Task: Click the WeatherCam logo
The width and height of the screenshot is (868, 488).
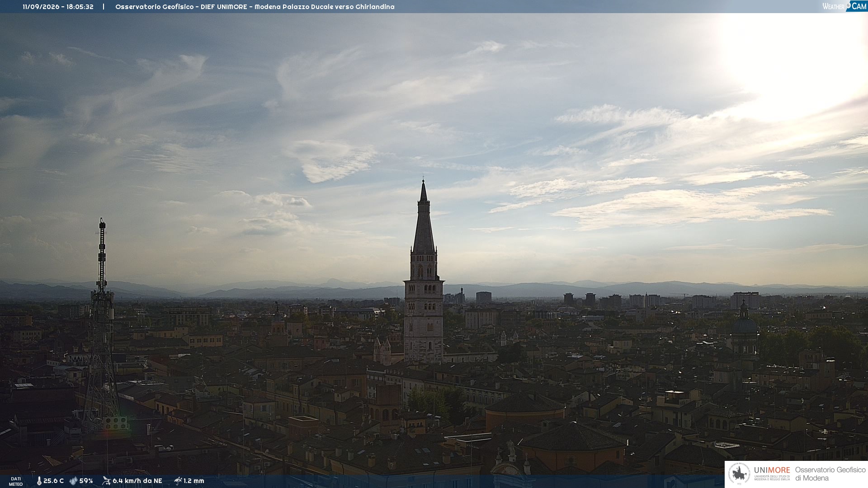Action: coord(844,6)
